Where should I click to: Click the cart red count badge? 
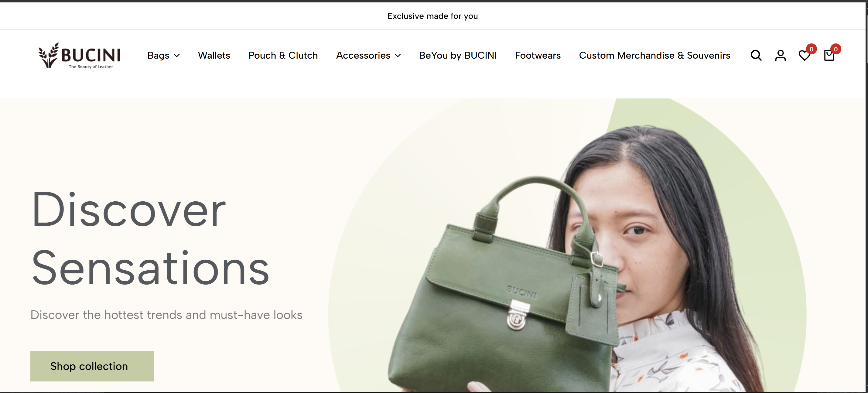[836, 49]
